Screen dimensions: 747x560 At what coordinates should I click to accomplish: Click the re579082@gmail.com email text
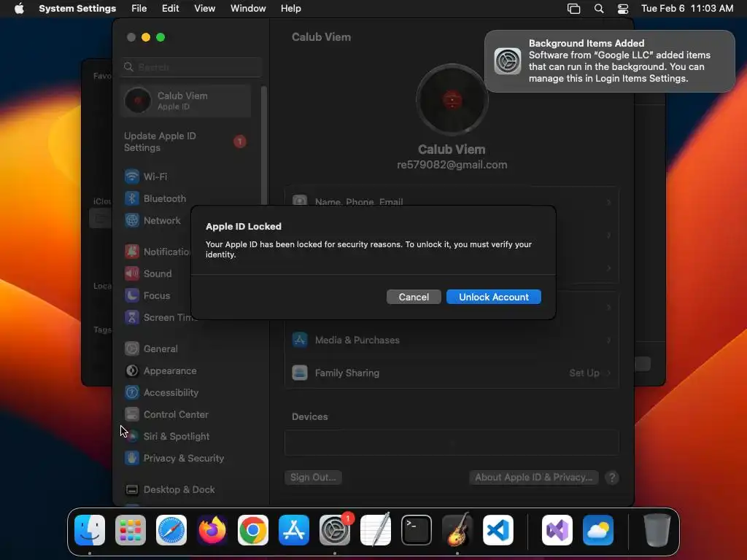click(x=452, y=165)
